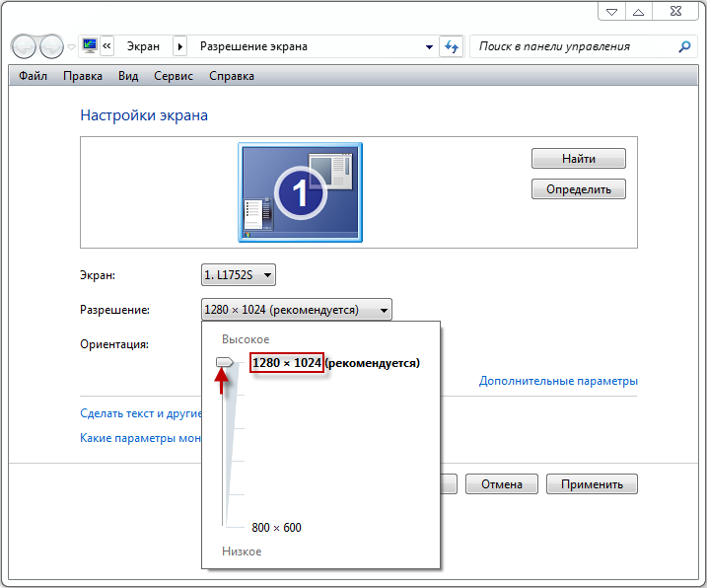Image resolution: width=707 pixels, height=588 pixels.
Task: Click the Применить button
Action: [592, 483]
